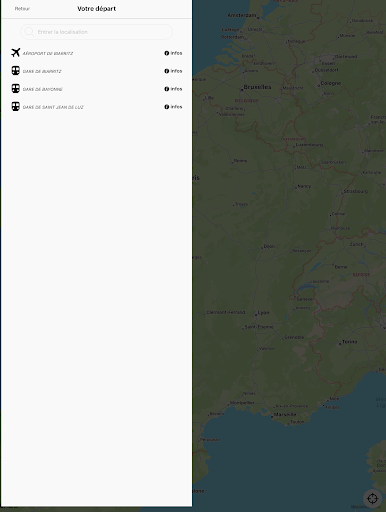Tap the train icon for Gare de Biarritz
Viewport: 386px width, 512px height.
(15, 71)
